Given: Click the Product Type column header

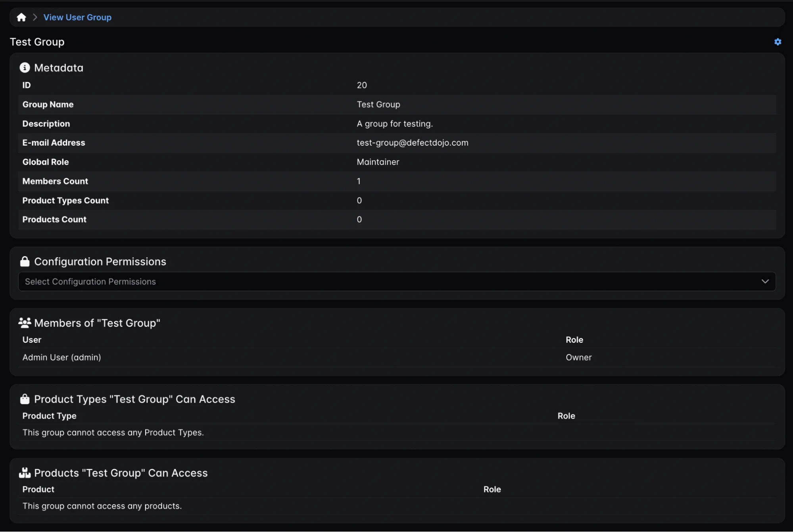Looking at the screenshot, I should (49, 416).
